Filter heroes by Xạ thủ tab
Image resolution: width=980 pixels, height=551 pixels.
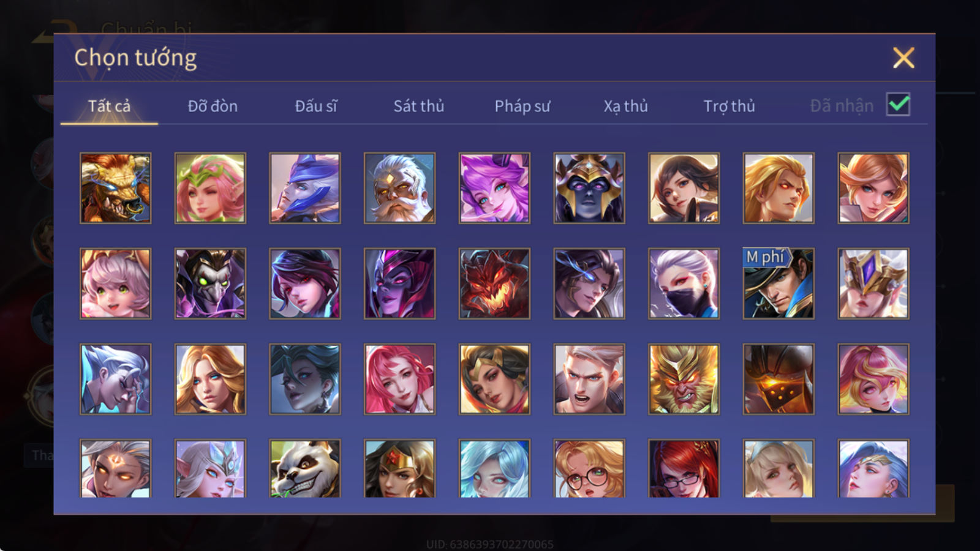pos(625,106)
